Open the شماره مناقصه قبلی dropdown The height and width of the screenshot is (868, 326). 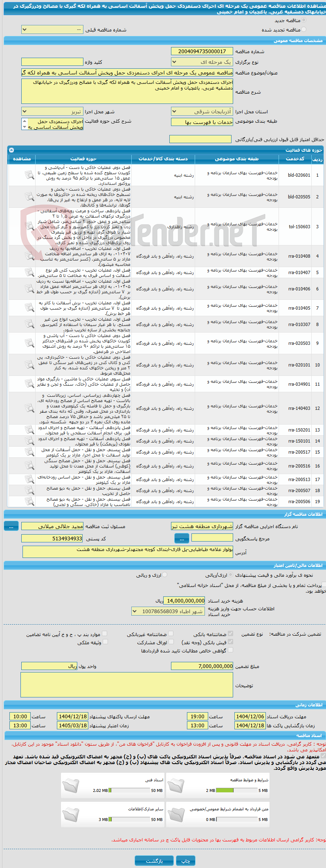point(52,30)
